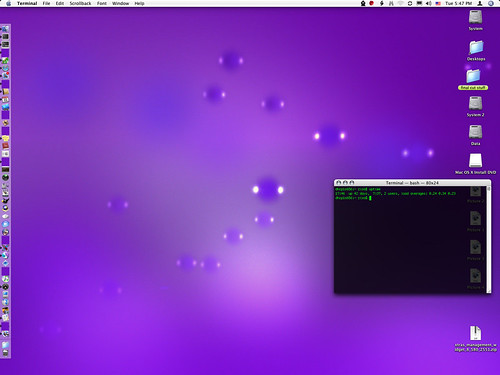Click the lightning bolt menu bar icon
The height and width of the screenshot is (375, 500).
(x=382, y=3)
